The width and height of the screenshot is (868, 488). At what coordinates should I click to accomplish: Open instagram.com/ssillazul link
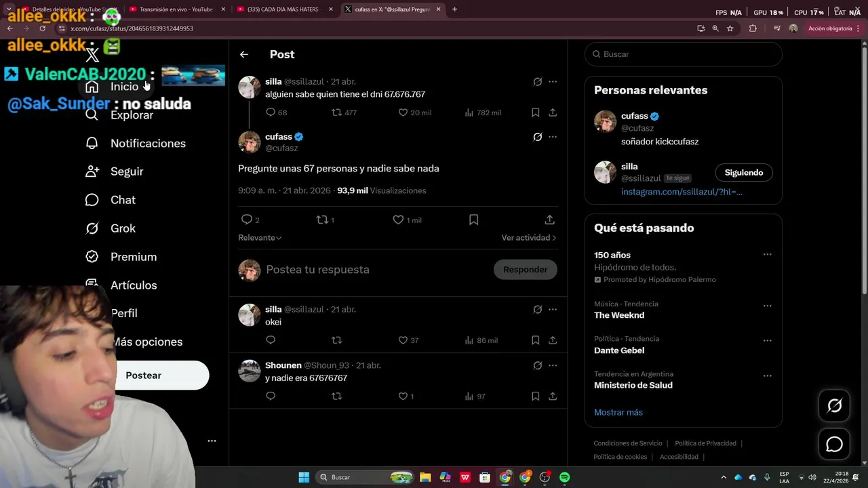coord(682,192)
